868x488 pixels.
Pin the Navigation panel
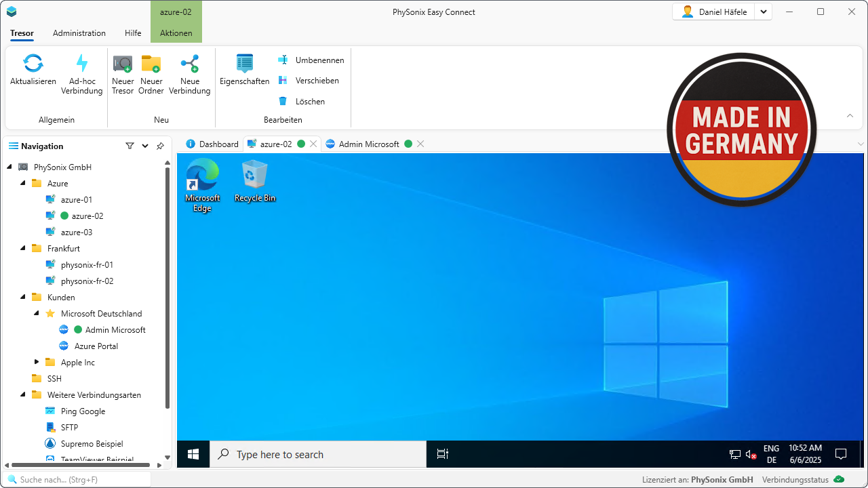160,146
